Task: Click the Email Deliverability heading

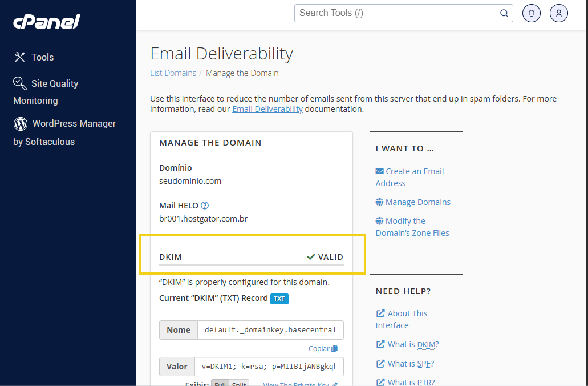Action: tap(221, 53)
